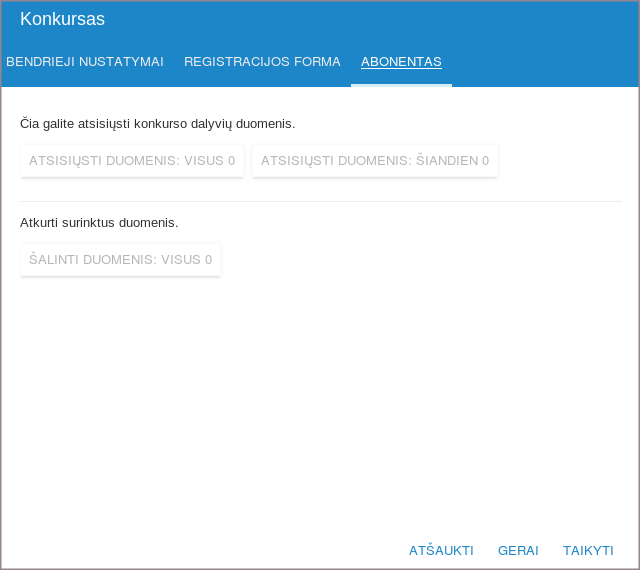Apply changes with Taikyti
640x570 pixels.
coord(588,550)
